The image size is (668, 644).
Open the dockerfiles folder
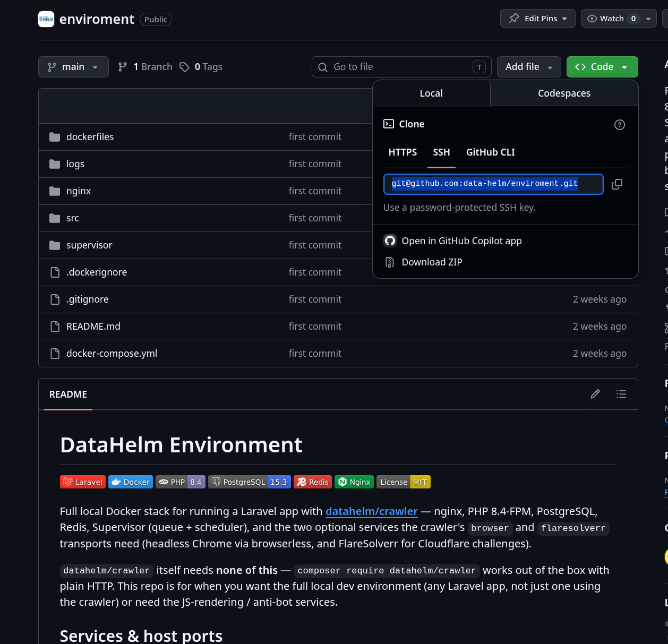point(90,137)
